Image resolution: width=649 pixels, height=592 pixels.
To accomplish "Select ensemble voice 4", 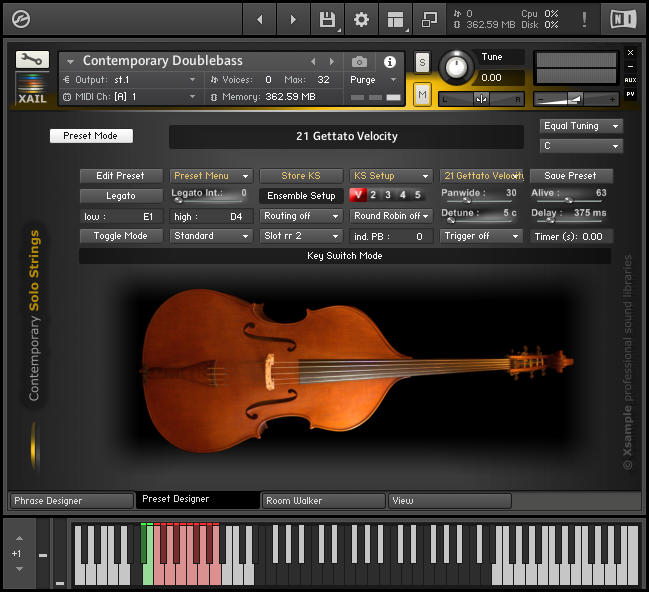I will tap(403, 195).
